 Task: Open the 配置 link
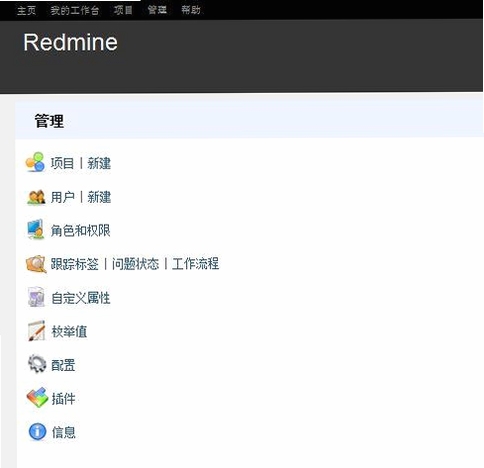[x=63, y=365]
